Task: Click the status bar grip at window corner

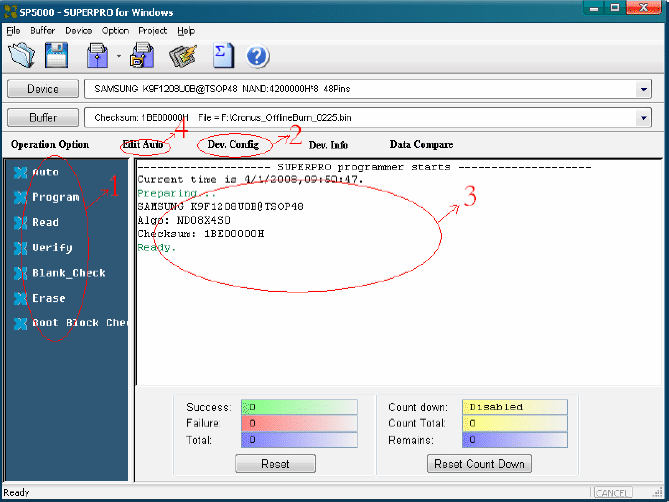Action: (658, 493)
